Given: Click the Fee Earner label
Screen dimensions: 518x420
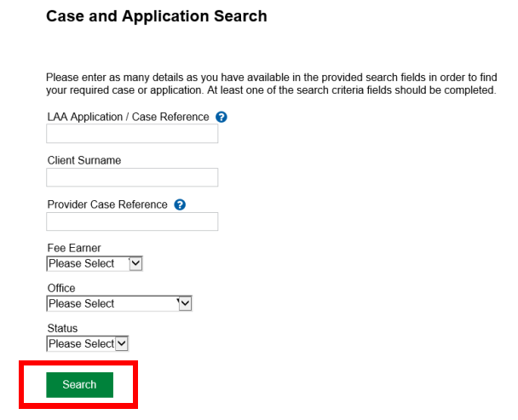Looking at the screenshot, I should point(74,248).
